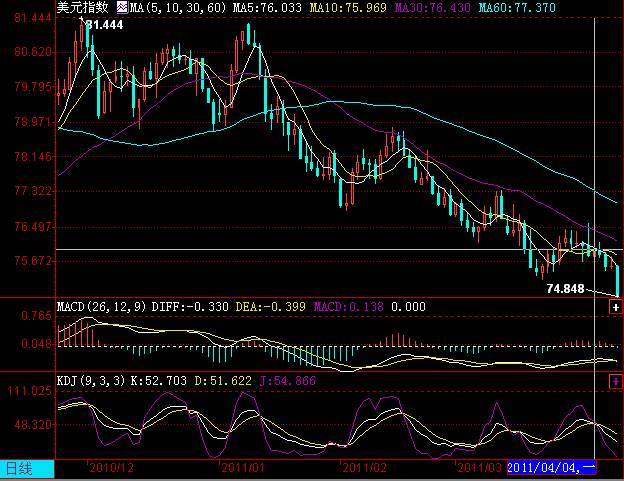Click the DEA:-0.399 value
624x481 pixels.
[x=271, y=307]
